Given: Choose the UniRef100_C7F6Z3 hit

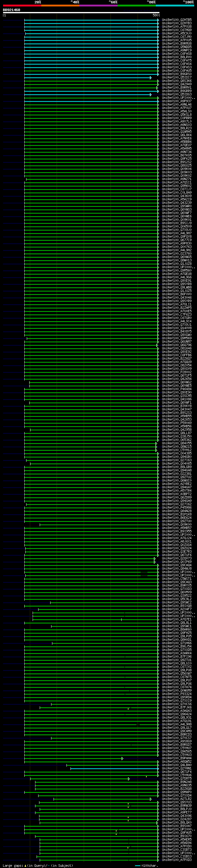Looking at the screenshot, I should pyautogui.click(x=177, y=315).
